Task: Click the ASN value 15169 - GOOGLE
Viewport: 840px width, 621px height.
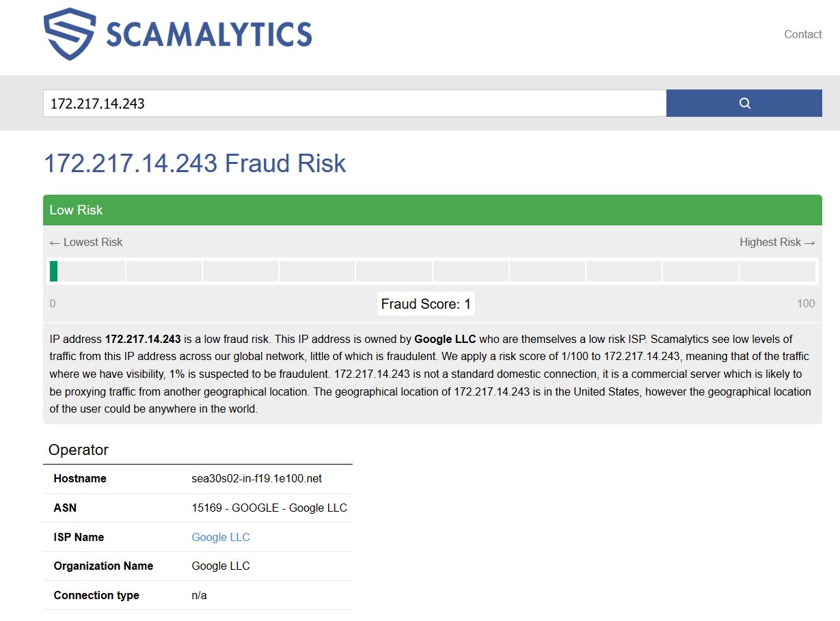Action: tap(269, 508)
